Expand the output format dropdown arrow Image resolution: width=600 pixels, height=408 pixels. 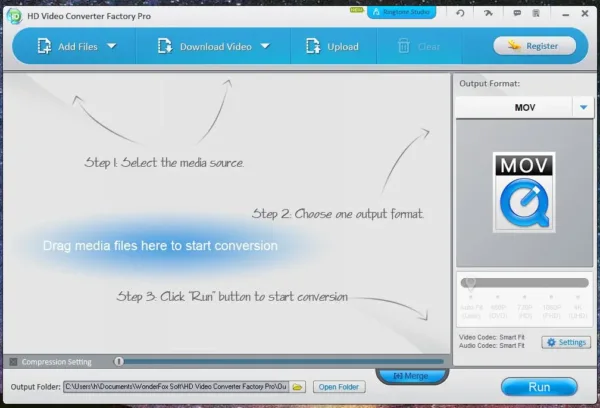pos(583,108)
